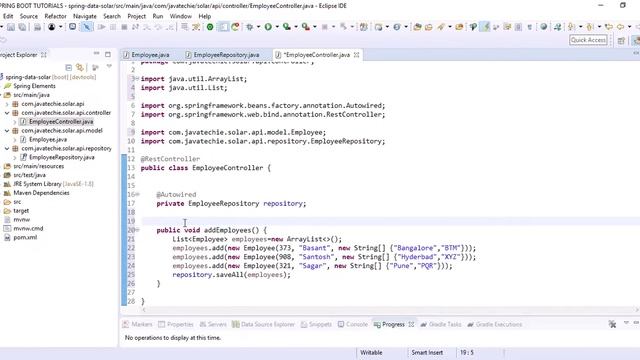The width and height of the screenshot is (640, 360).
Task: Open the Debug dropdown arrow
Action: pos(258,27)
